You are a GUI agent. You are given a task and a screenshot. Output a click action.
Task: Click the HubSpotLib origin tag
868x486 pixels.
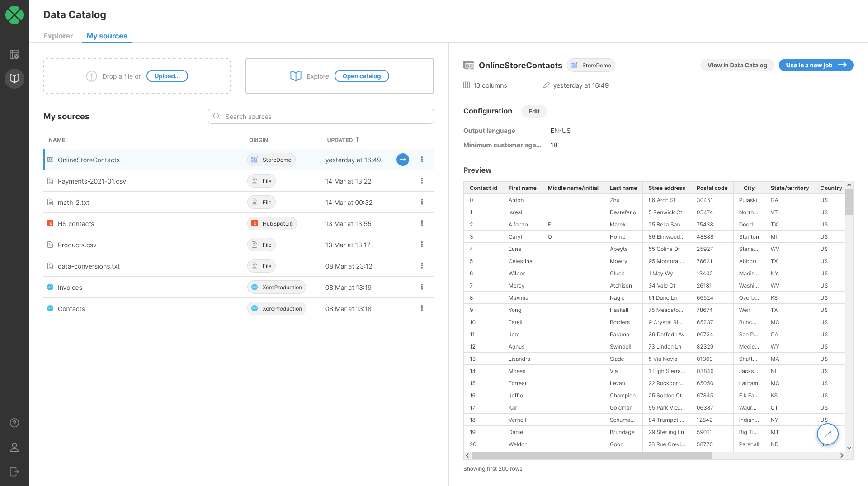pos(272,223)
